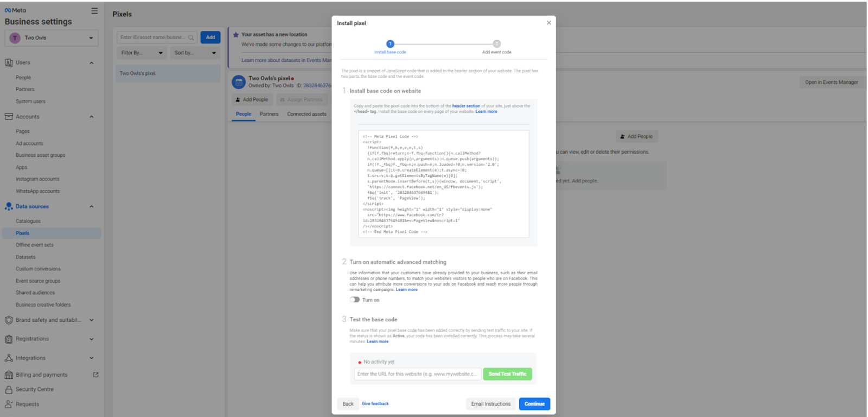Open WhatsApp accounts in the sidebar
868x417 pixels.
tap(37, 192)
